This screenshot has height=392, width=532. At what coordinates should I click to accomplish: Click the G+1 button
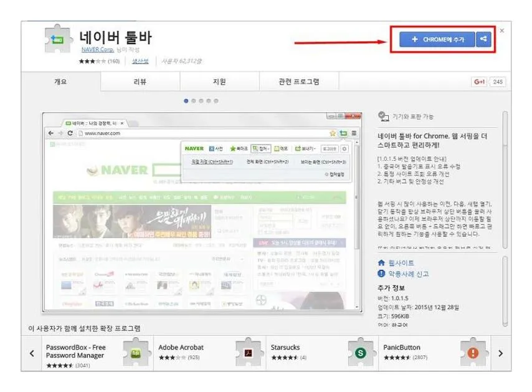[479, 82]
